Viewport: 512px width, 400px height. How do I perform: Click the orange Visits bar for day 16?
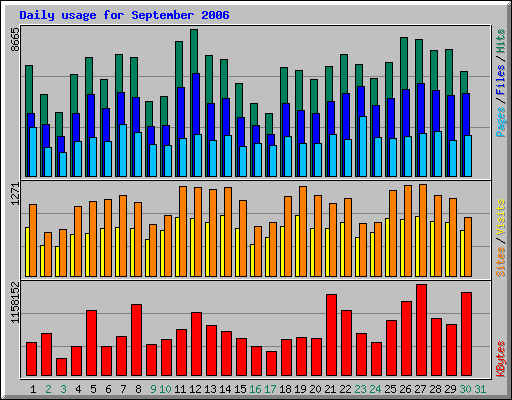coord(258,251)
